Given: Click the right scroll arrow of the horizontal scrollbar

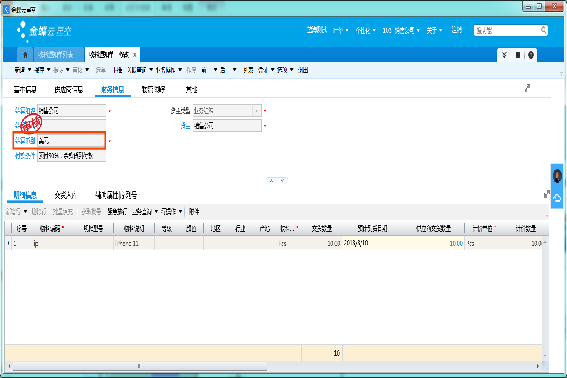Looking at the screenshot, I should [x=538, y=366].
